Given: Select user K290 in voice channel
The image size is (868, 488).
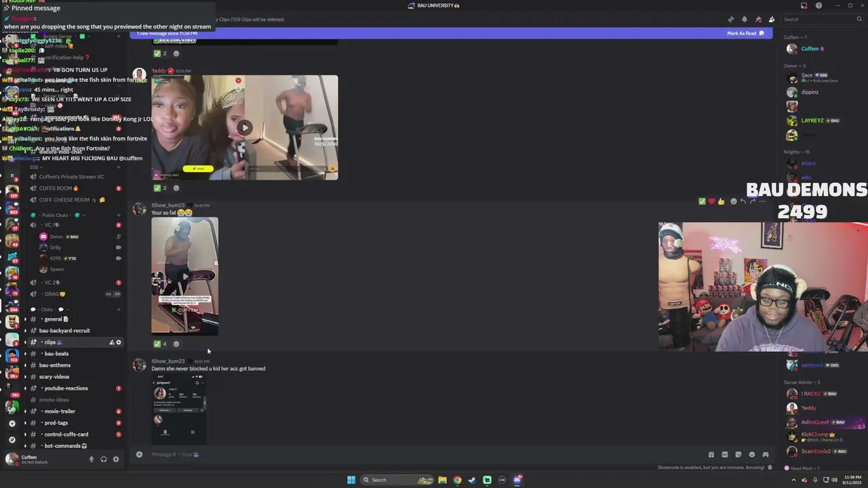Looking at the screenshot, I should click(x=80, y=258).
